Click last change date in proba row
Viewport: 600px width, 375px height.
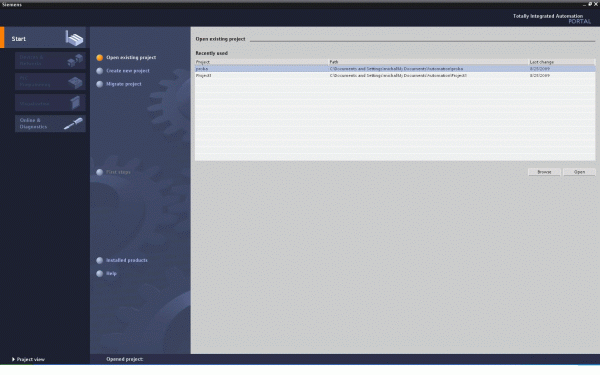[x=540, y=69]
